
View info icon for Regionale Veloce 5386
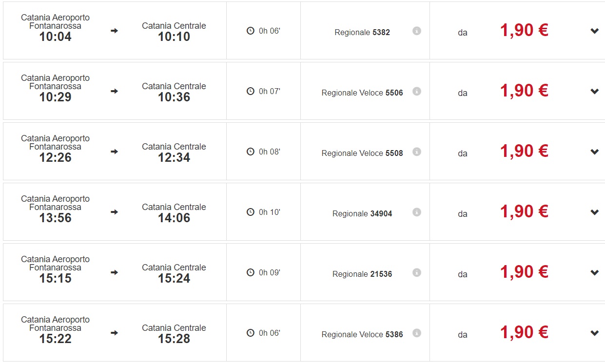click(416, 333)
